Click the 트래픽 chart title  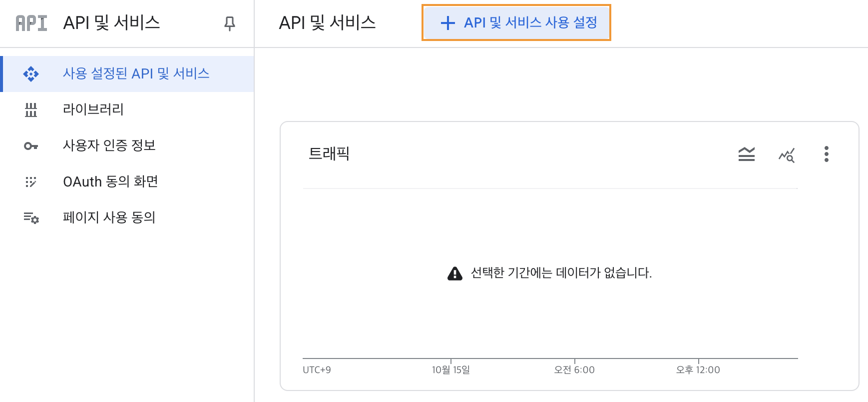tap(329, 153)
